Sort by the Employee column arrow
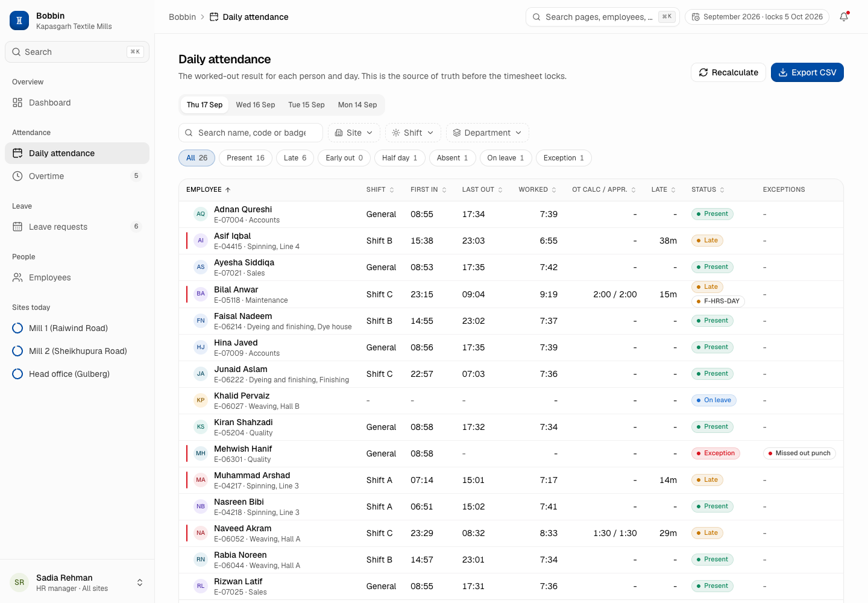The width and height of the screenshot is (868, 603). click(228, 190)
